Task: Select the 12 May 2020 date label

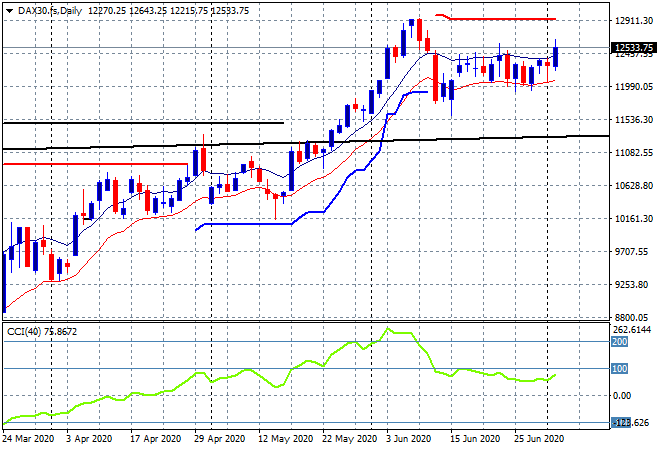Action: (x=285, y=438)
